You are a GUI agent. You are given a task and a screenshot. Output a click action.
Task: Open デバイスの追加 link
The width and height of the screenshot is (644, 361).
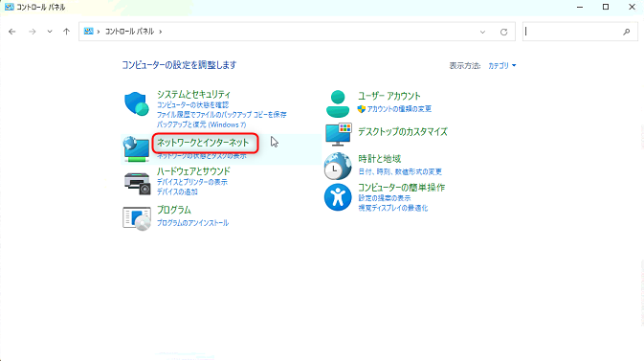click(177, 192)
